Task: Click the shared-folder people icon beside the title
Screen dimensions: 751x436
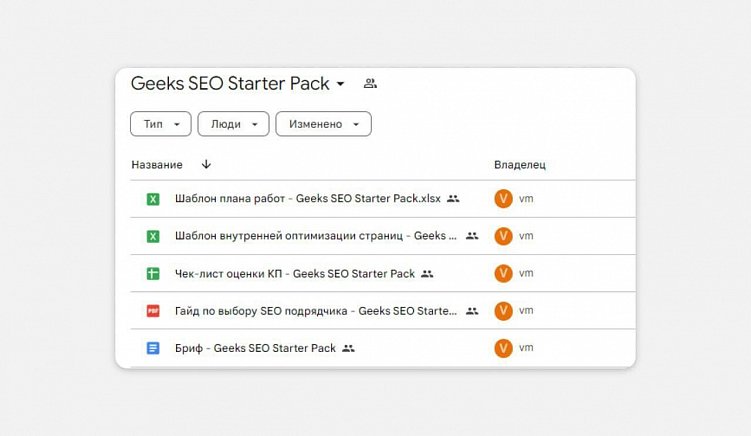Action: (x=370, y=83)
